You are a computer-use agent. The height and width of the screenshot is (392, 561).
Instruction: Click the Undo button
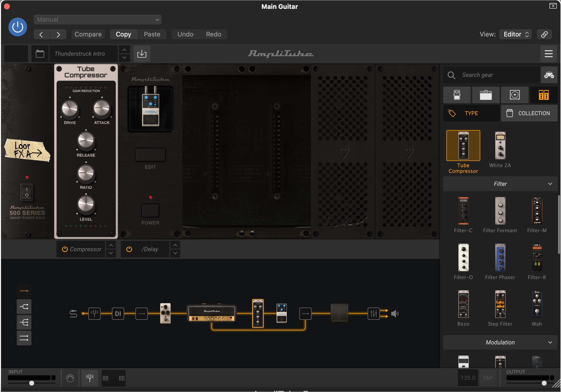coord(185,34)
